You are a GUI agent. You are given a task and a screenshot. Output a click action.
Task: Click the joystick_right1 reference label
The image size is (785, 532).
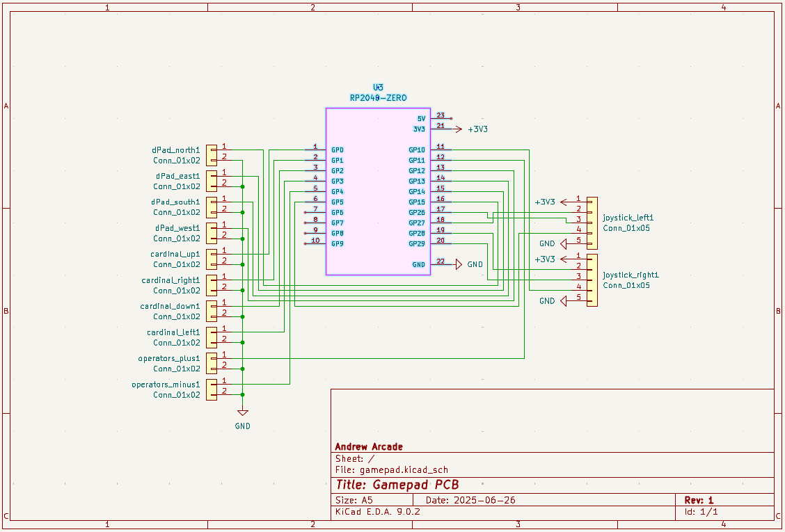pyautogui.click(x=631, y=275)
